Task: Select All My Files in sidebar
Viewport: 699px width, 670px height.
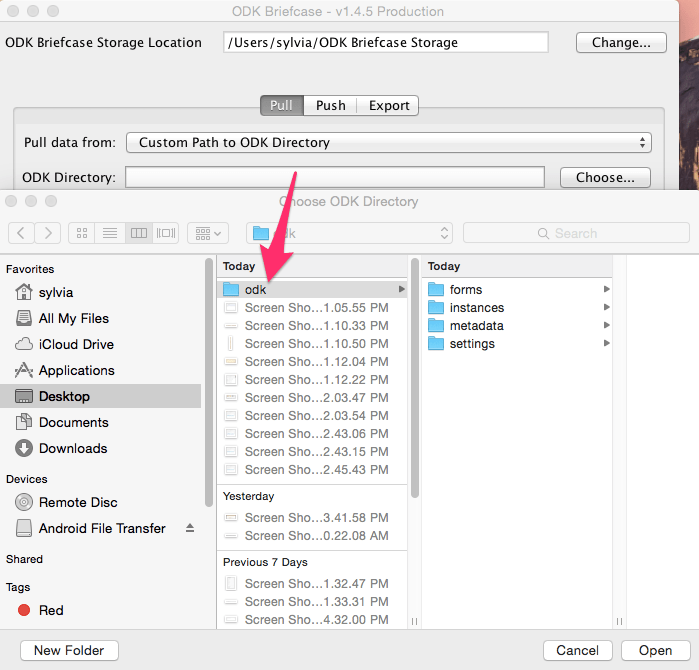Action: (x=100, y=318)
